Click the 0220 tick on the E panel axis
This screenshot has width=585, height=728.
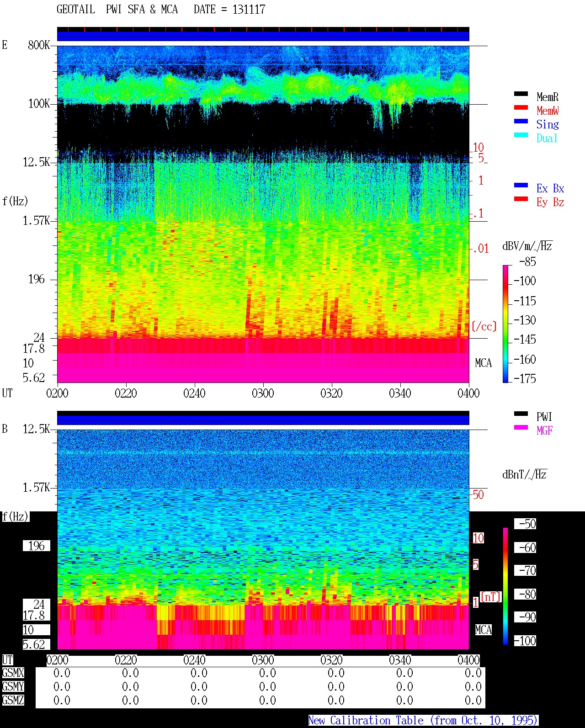pos(126,393)
